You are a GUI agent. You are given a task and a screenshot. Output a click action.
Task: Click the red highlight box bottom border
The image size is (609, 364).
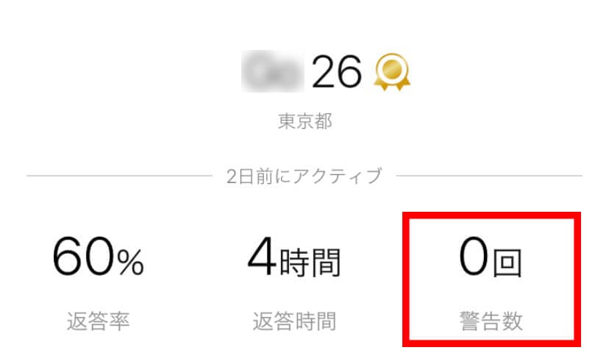(x=492, y=345)
